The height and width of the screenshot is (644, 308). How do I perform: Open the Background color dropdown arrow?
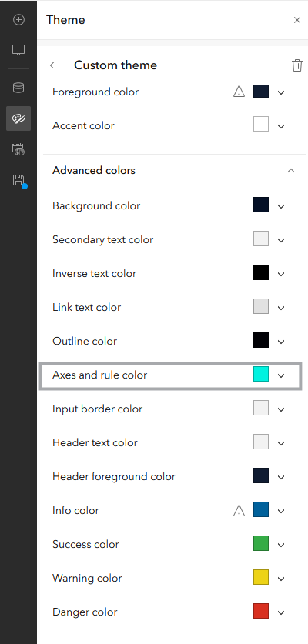pyautogui.click(x=281, y=207)
